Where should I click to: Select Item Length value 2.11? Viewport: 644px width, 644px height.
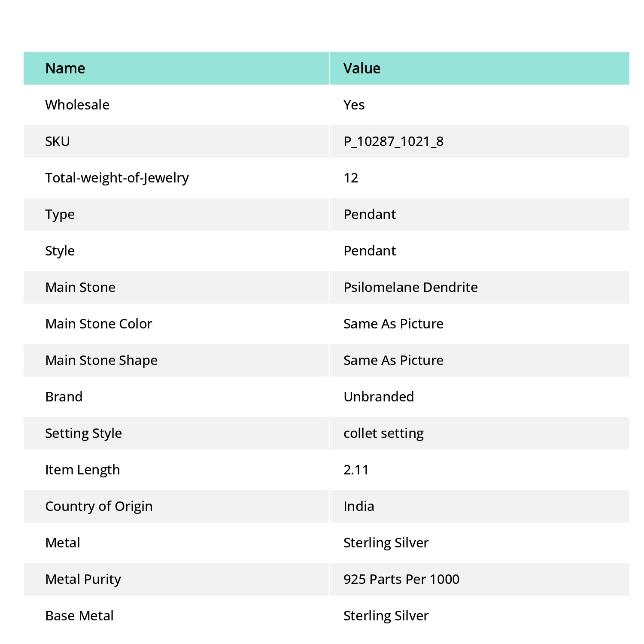356,470
